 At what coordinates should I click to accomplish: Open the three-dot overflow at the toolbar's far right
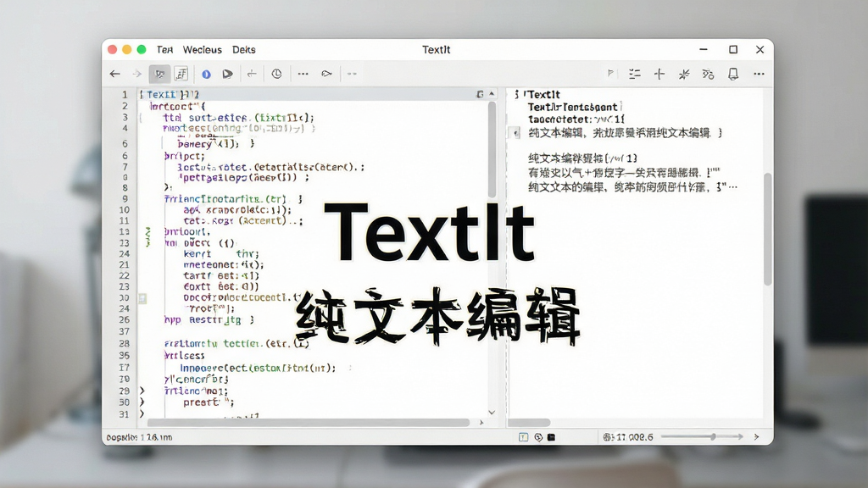click(759, 74)
